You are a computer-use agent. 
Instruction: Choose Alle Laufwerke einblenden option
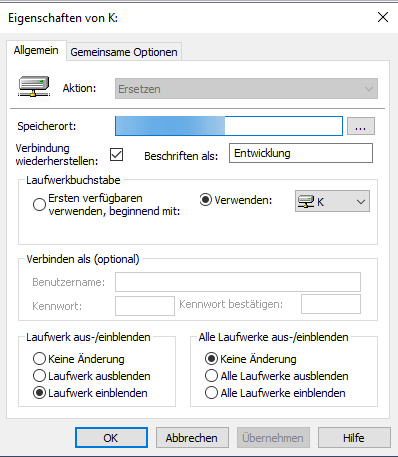(x=211, y=393)
